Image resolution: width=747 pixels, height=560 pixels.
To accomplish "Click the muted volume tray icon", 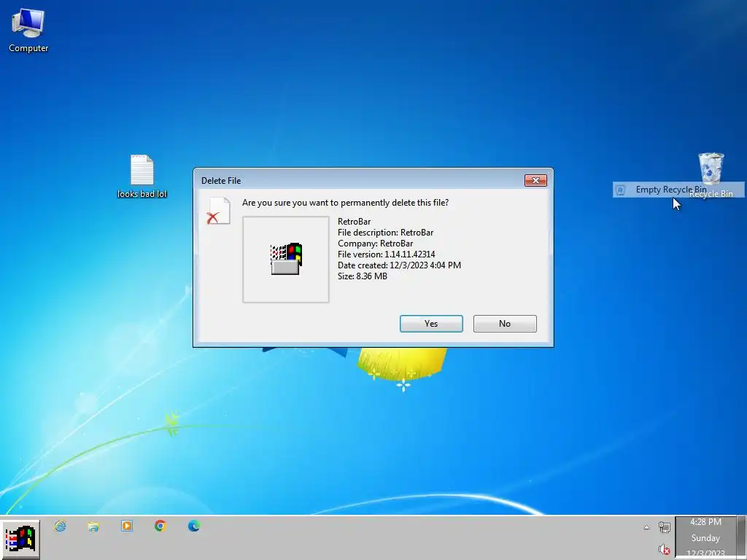I will click(664, 550).
